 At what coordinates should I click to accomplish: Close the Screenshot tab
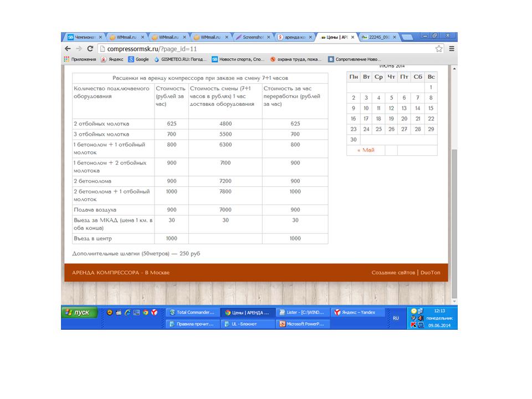click(x=268, y=37)
